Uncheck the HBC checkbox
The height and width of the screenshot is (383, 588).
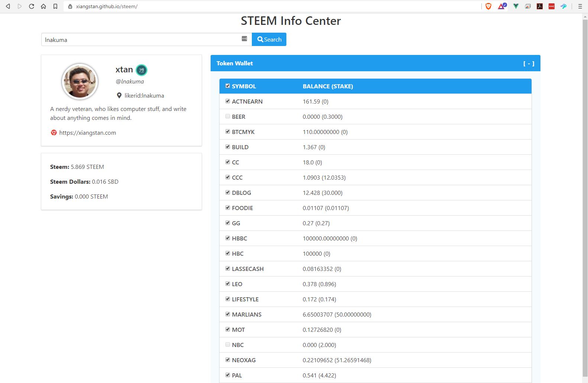pyautogui.click(x=228, y=253)
